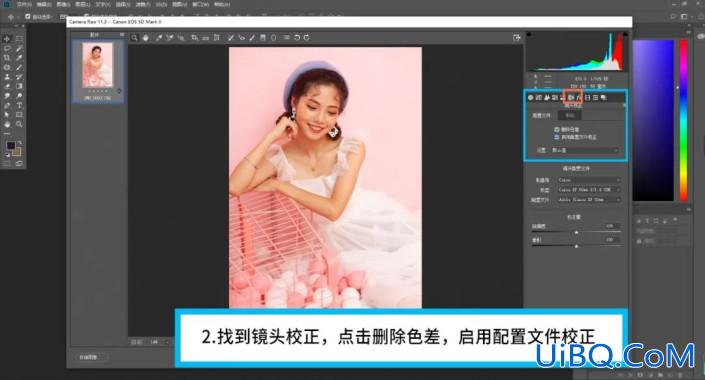Select the Straighten tool
Viewport: 705px width, 380px height.
tap(205, 38)
